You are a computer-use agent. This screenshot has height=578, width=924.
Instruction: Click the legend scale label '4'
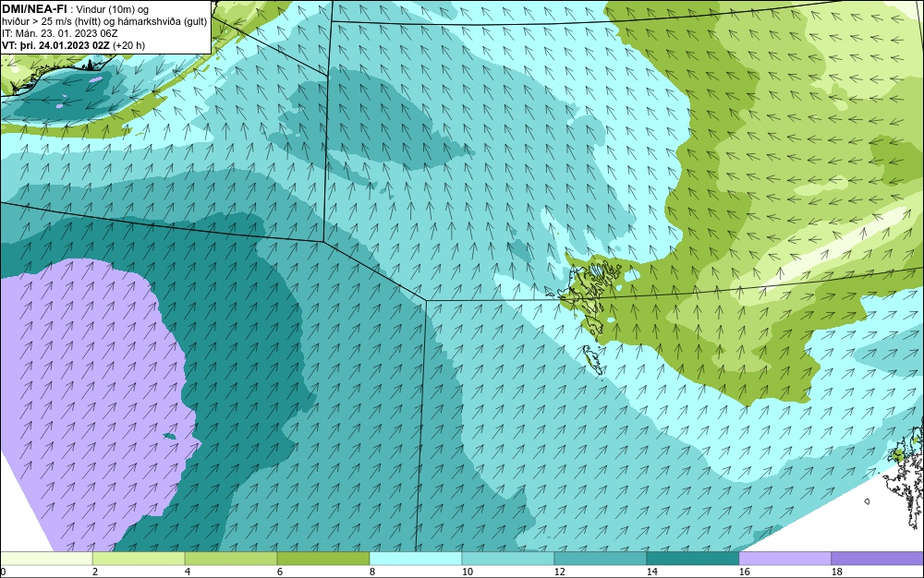pos(188,572)
